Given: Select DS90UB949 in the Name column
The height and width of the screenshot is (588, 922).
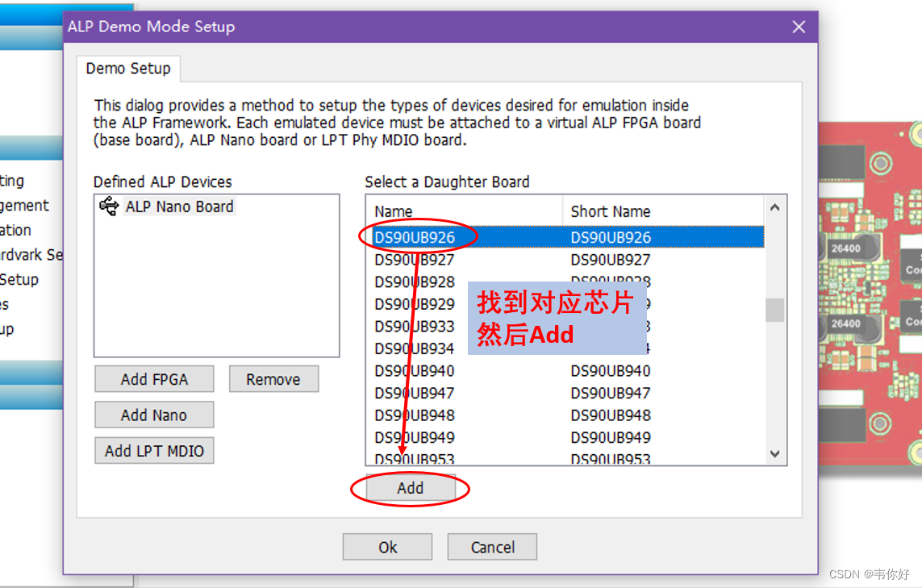Looking at the screenshot, I should tap(415, 438).
